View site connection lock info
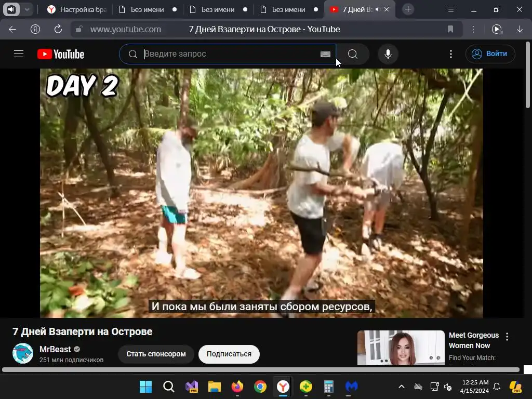 tap(79, 30)
